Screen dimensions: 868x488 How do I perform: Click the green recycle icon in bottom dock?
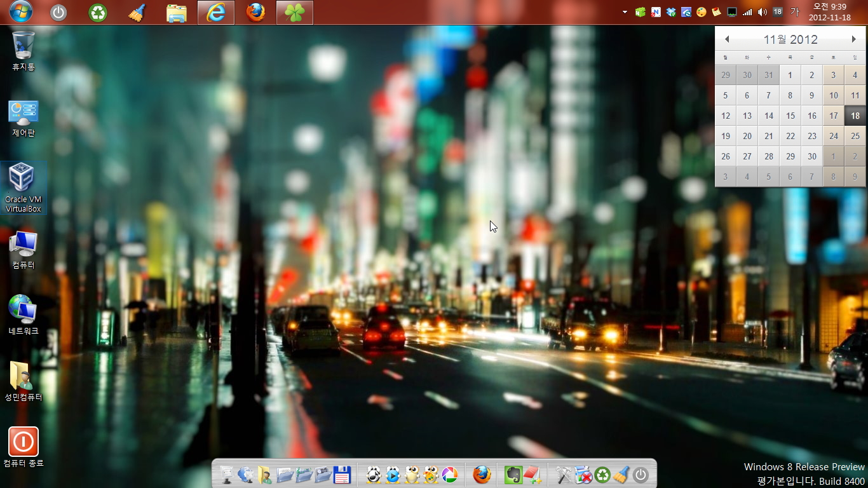tap(602, 475)
